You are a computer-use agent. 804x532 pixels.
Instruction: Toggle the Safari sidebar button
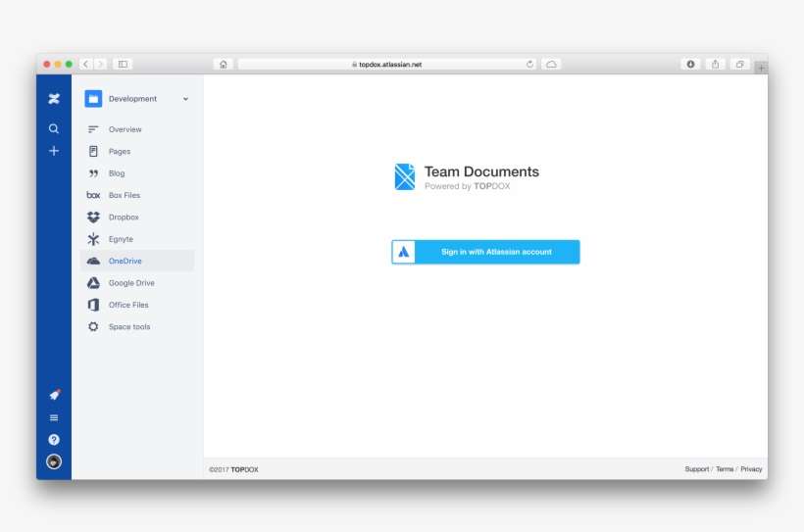(x=123, y=64)
